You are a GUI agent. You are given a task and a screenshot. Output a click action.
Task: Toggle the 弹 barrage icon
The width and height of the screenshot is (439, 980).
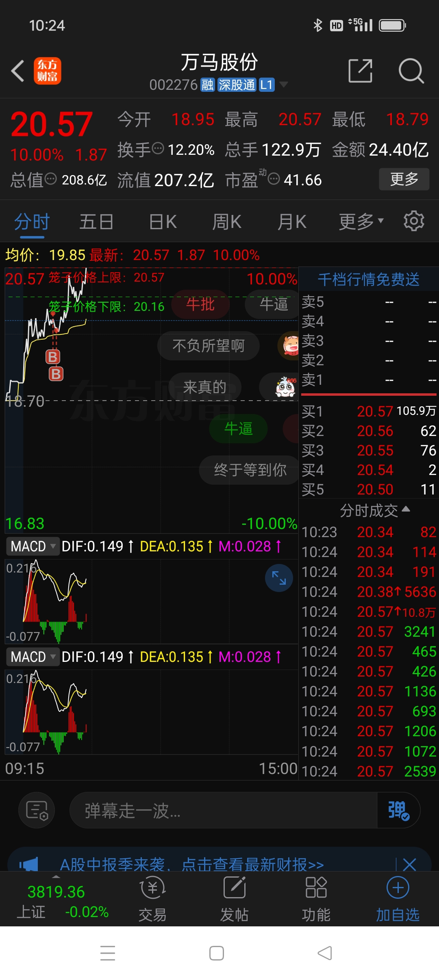point(398,810)
